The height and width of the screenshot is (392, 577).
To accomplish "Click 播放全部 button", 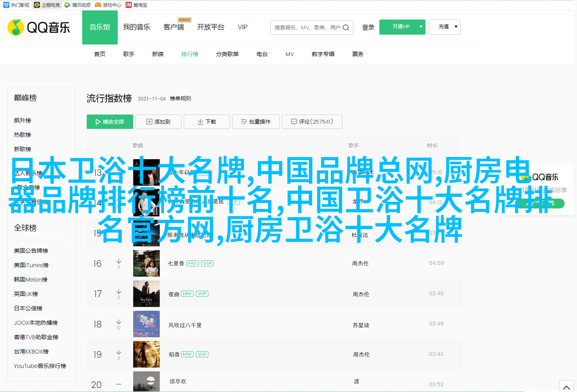I will (x=110, y=122).
